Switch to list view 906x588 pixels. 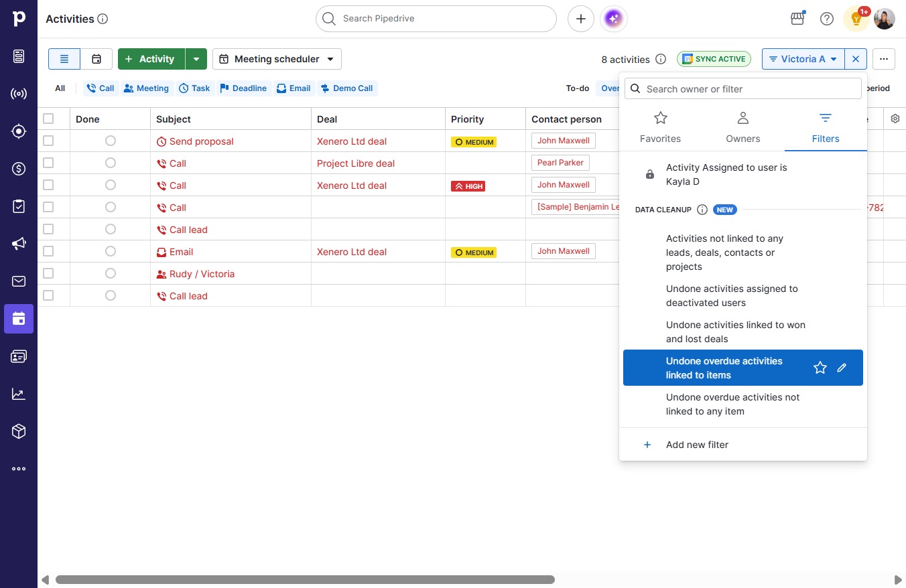64,59
